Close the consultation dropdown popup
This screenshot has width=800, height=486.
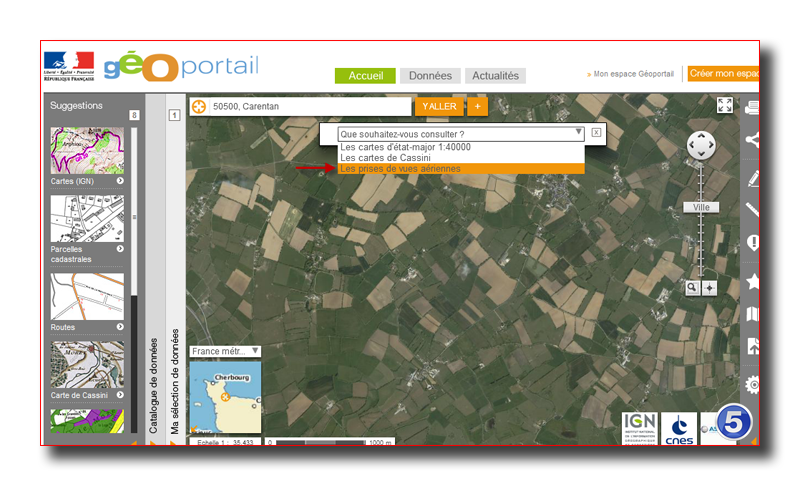(x=596, y=133)
